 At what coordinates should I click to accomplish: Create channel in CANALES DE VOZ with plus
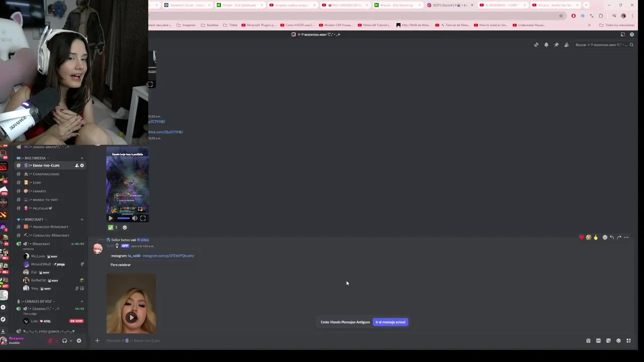point(82,301)
